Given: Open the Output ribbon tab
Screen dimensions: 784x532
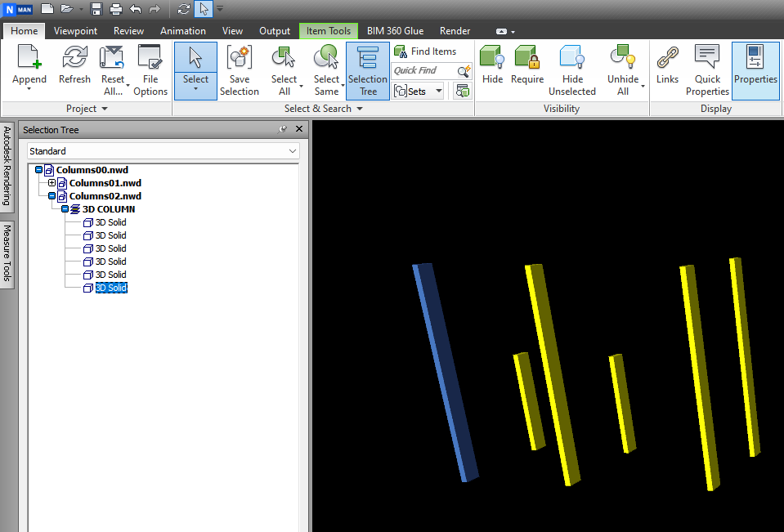Looking at the screenshot, I should 275,31.
